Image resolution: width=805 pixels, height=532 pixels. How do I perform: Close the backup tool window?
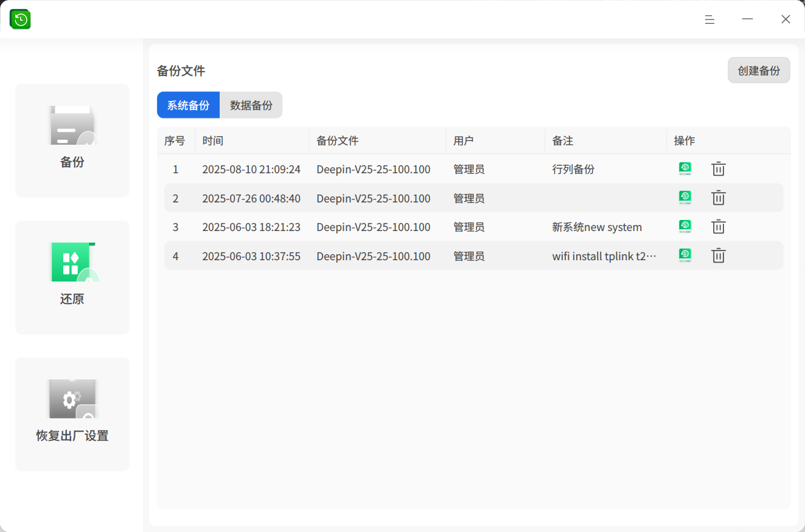[x=786, y=19]
